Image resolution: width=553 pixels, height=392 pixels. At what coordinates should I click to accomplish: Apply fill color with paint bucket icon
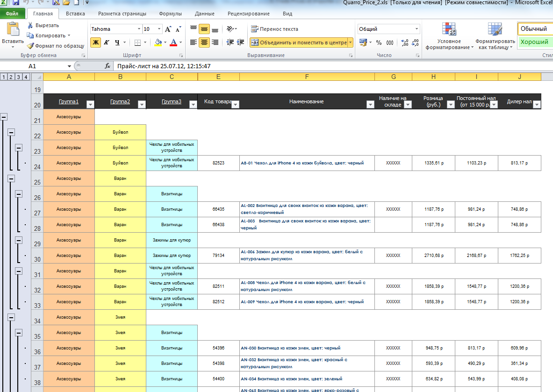pos(158,43)
